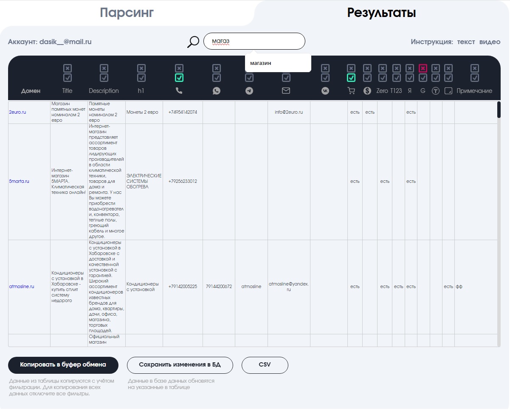Click the Telegram column header icon
The image size is (510, 420).
pyautogui.click(x=249, y=91)
